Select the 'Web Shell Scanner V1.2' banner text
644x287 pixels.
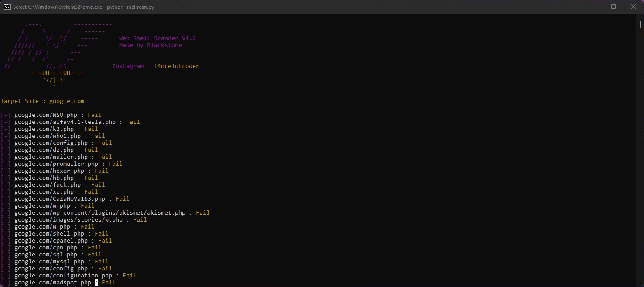[x=158, y=38]
